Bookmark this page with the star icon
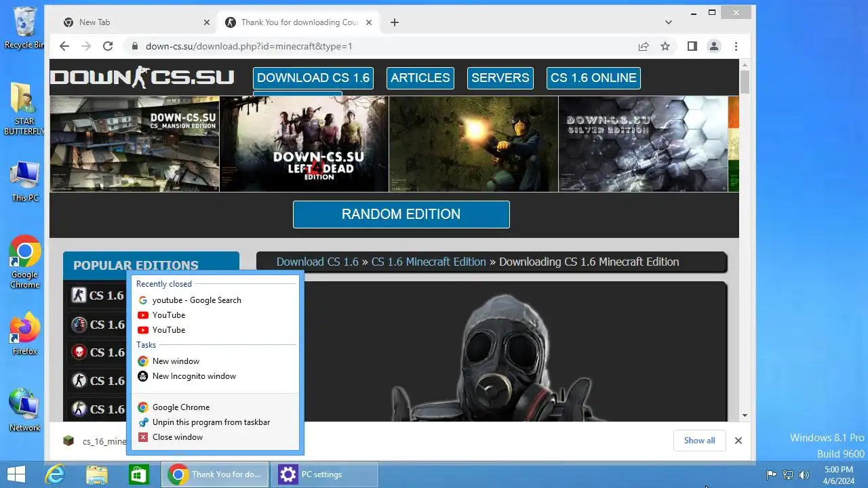Image resolution: width=868 pixels, height=488 pixels. point(665,46)
